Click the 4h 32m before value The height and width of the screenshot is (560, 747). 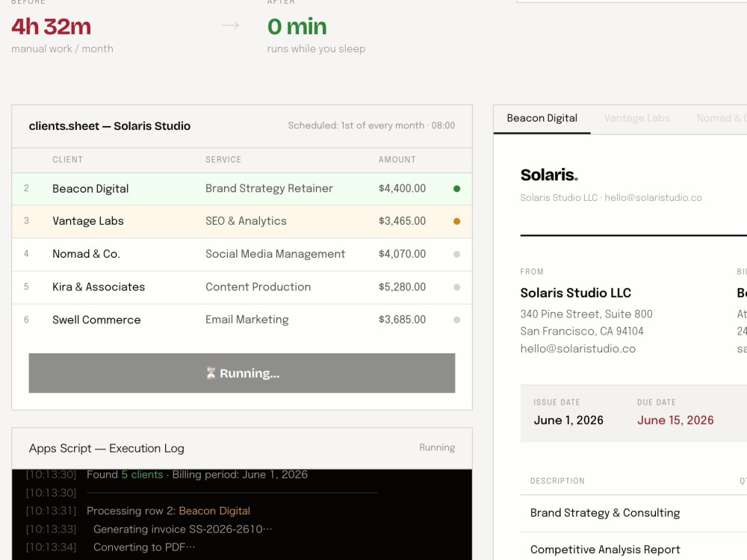point(51,27)
